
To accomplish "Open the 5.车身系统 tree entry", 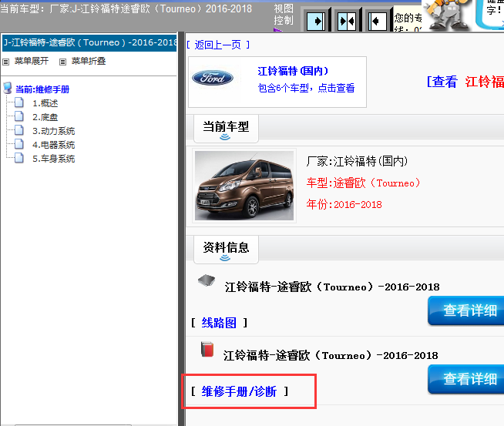I will (x=53, y=159).
